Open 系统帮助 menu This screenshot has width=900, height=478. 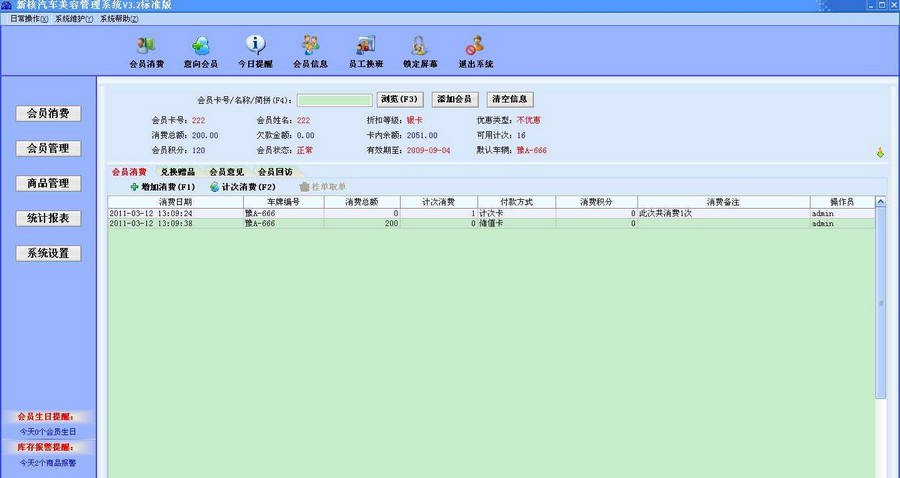point(119,19)
